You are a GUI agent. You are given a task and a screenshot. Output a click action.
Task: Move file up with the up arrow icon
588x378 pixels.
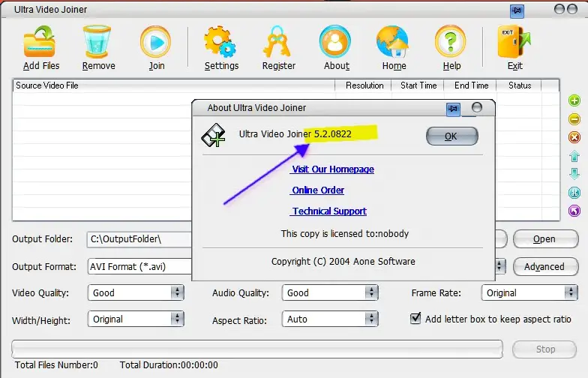[x=574, y=156]
